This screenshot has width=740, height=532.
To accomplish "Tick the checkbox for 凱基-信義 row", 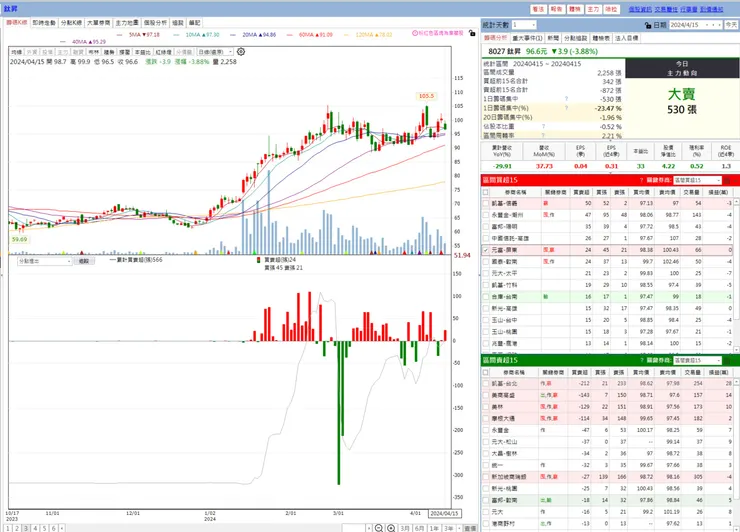I will pyautogui.click(x=486, y=203).
